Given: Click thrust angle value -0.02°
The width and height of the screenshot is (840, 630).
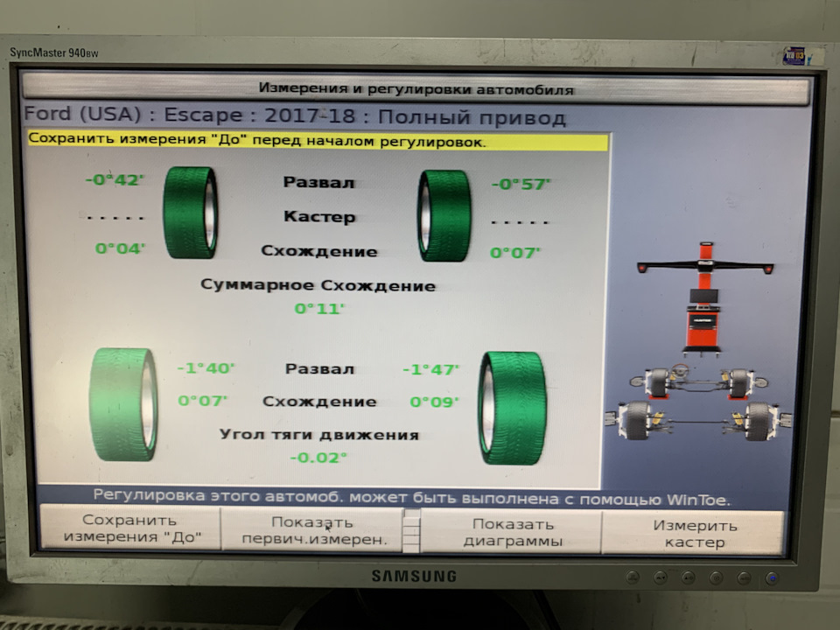Looking at the screenshot, I should tap(318, 458).
